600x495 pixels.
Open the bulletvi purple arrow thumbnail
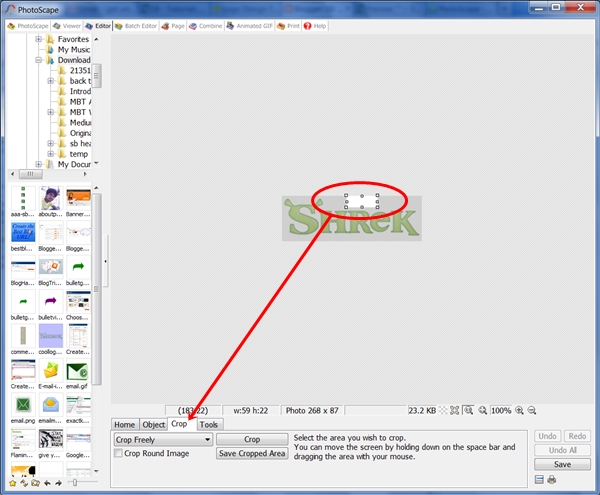pyautogui.click(x=51, y=301)
